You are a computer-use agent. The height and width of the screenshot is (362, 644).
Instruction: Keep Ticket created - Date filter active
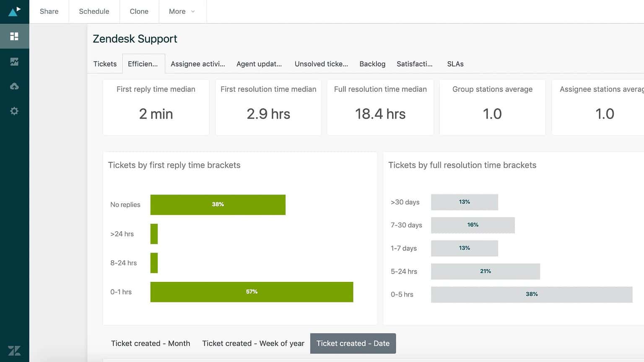click(x=353, y=343)
